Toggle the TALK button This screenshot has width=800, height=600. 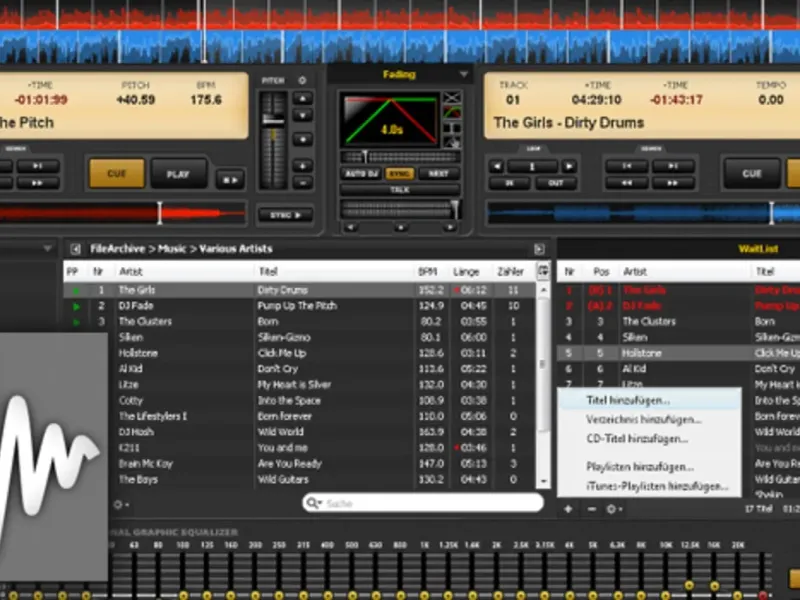[x=400, y=190]
